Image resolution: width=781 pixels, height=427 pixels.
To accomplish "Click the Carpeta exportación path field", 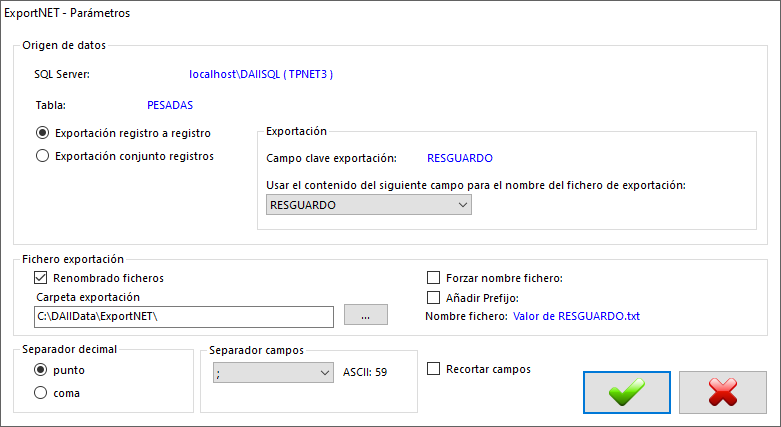I will (x=184, y=317).
